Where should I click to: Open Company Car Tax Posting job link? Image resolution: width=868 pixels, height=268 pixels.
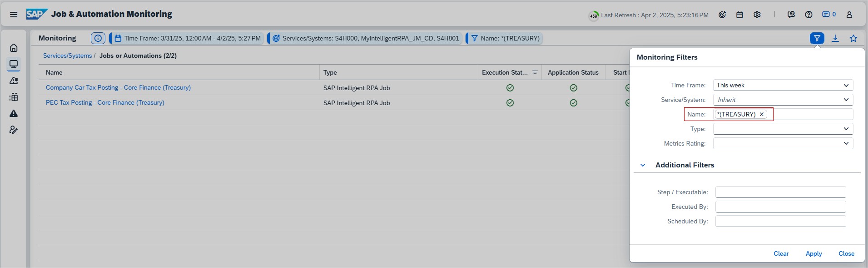click(x=118, y=87)
